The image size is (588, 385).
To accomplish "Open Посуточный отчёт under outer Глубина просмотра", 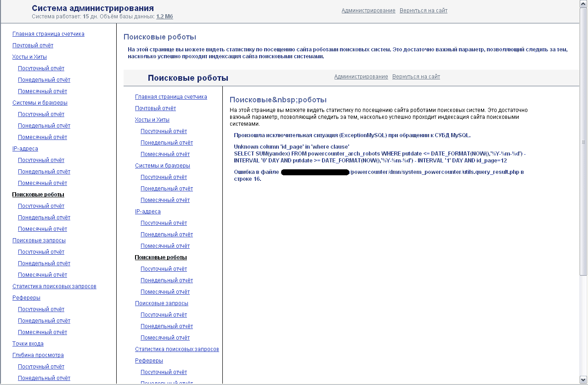I will [x=41, y=367].
